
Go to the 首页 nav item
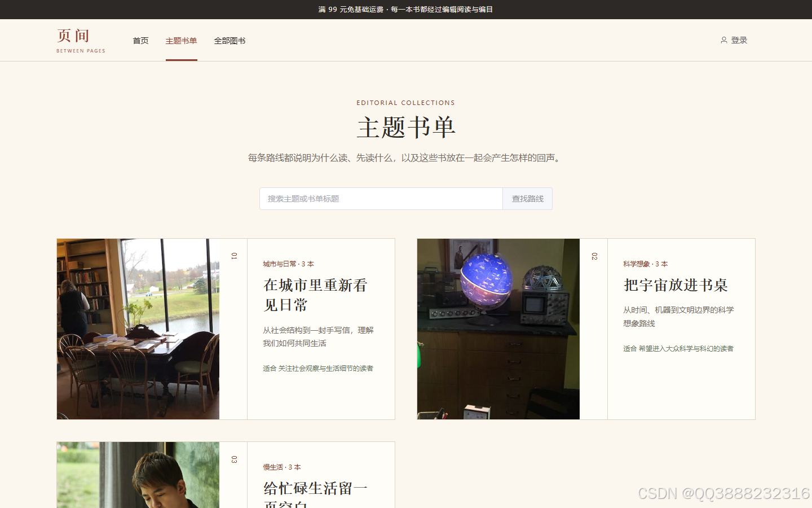[x=140, y=41]
